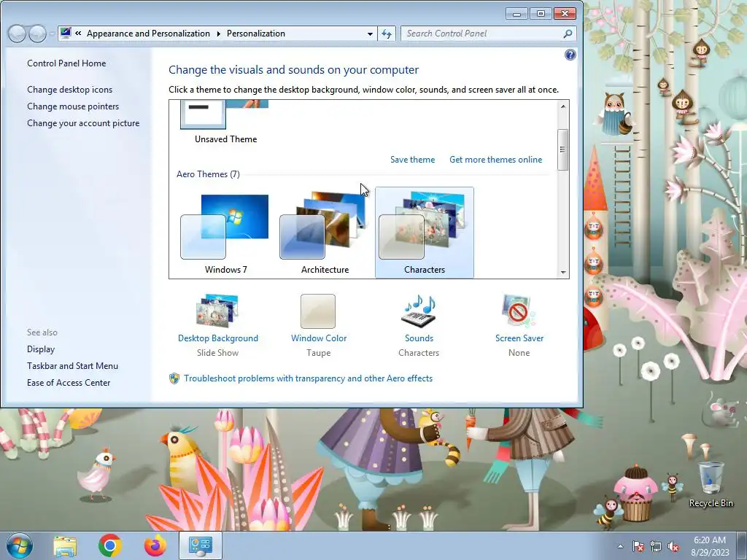The width and height of the screenshot is (747, 560).
Task: Open the Window Color Taupe swatch
Action: (318, 311)
